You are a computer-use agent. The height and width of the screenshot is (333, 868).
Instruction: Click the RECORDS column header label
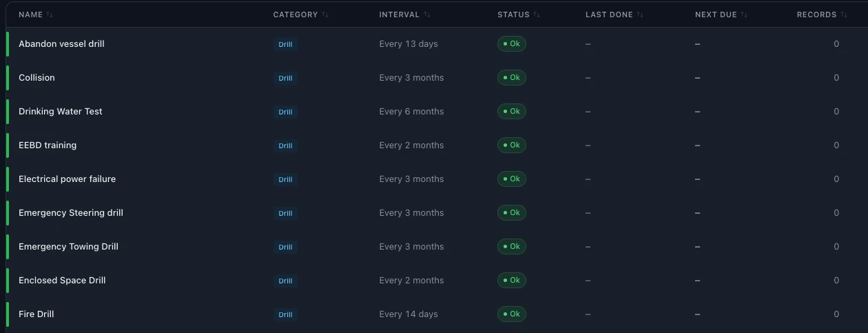pos(817,14)
